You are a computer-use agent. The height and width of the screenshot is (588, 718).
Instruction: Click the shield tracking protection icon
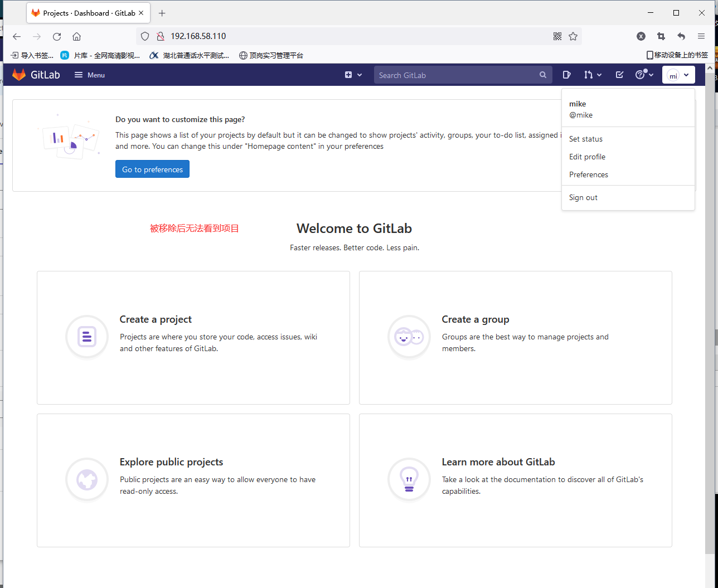pos(145,36)
